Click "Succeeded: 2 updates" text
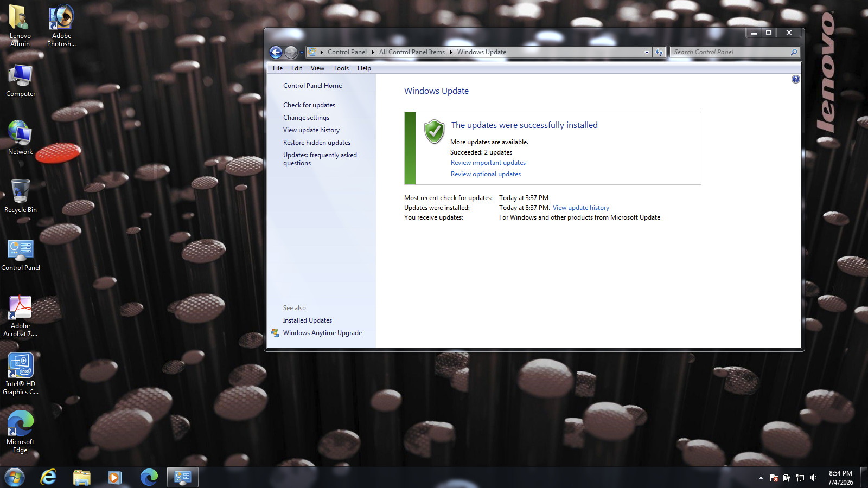This screenshot has width=868, height=488. click(x=481, y=152)
